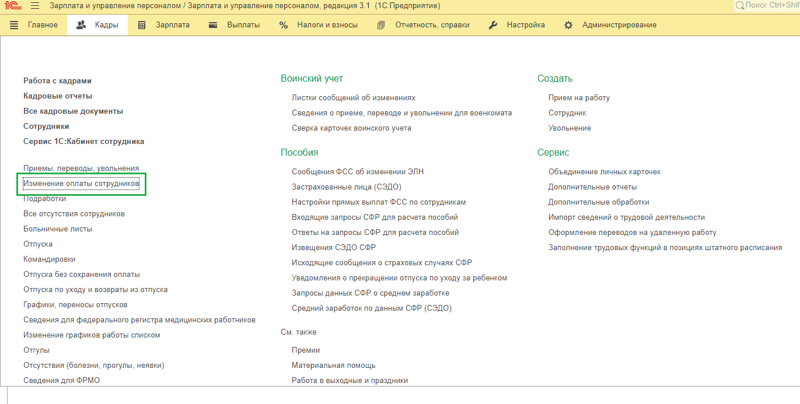Open Ответы на запросы СФР для расчета пособий
This screenshot has width=800, height=404.
pos(375,233)
